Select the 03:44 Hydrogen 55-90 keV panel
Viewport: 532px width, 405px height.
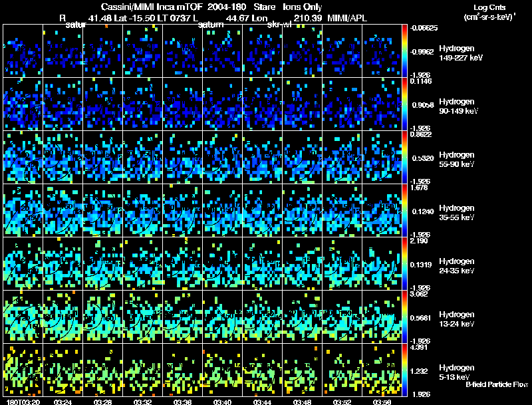(x=262, y=157)
